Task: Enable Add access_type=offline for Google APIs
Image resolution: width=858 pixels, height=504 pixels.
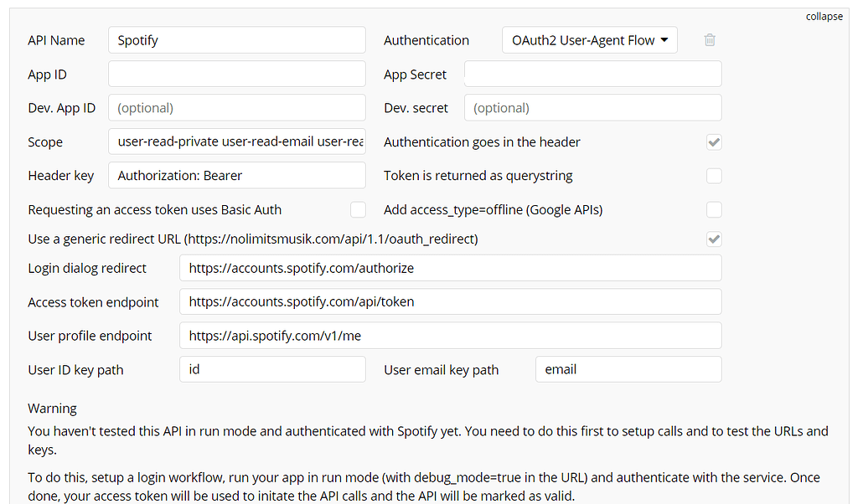Action: pyautogui.click(x=714, y=209)
